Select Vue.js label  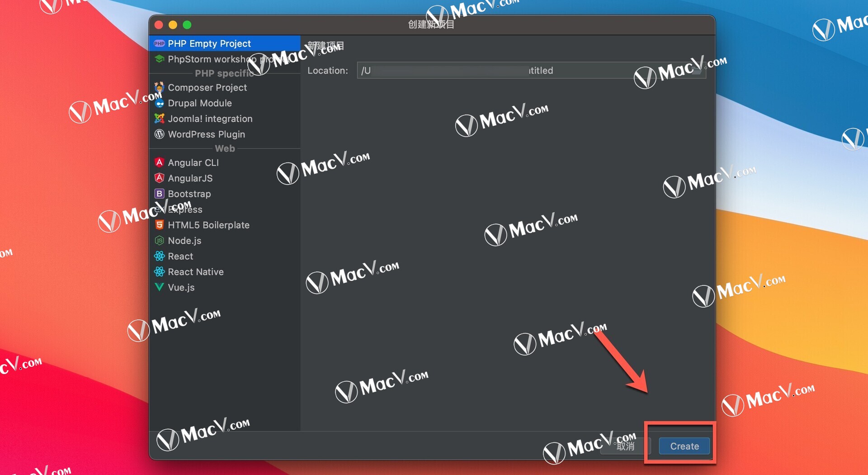[x=181, y=287]
